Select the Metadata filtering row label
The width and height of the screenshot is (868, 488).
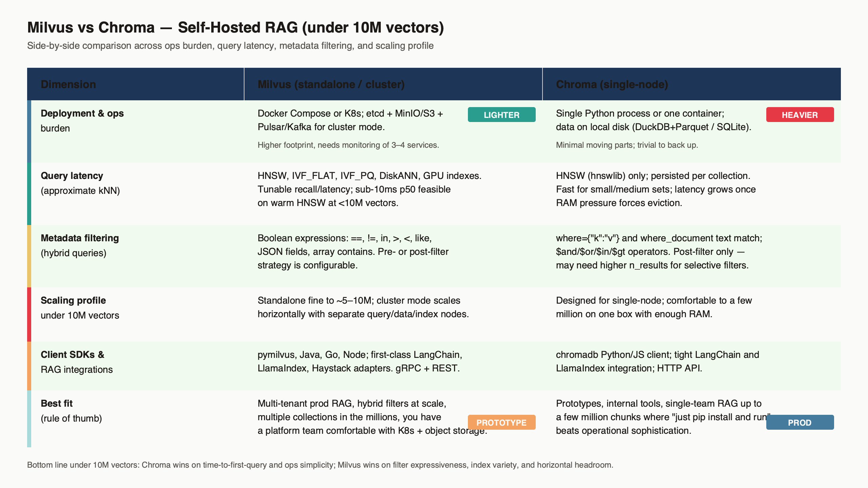[x=80, y=245]
